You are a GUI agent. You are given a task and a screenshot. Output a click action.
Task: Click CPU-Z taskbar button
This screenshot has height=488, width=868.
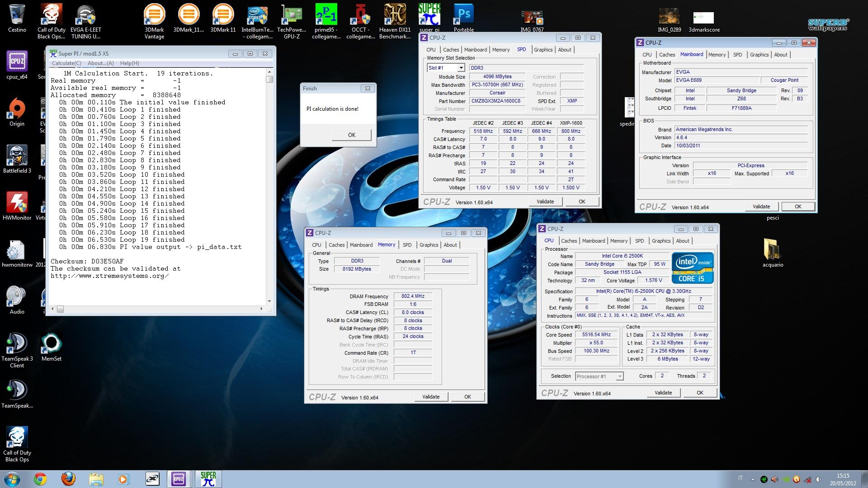pos(179,479)
